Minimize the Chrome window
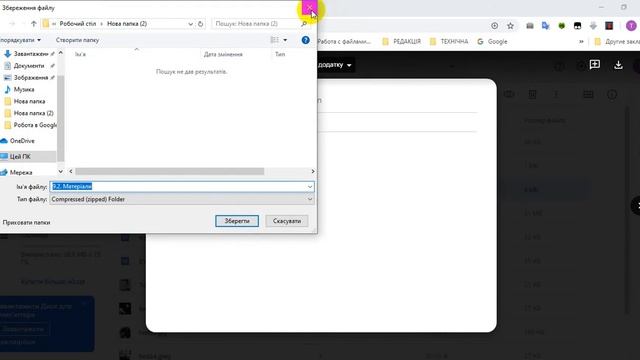The image size is (640, 360). click(601, 7)
